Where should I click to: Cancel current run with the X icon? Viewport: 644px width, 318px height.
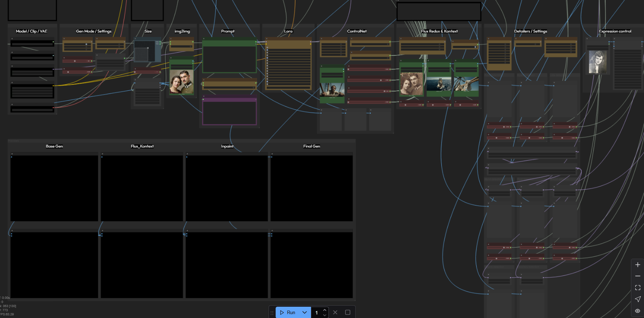[335, 312]
